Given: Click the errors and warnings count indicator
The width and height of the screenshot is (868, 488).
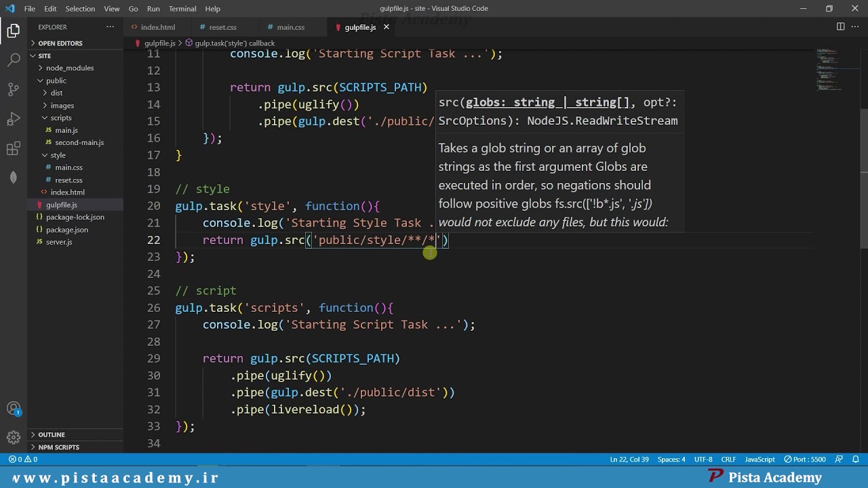Looking at the screenshot, I should [x=23, y=460].
